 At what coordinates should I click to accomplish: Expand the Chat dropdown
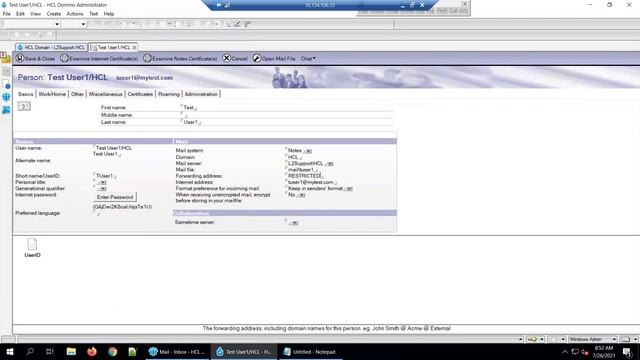click(x=308, y=59)
